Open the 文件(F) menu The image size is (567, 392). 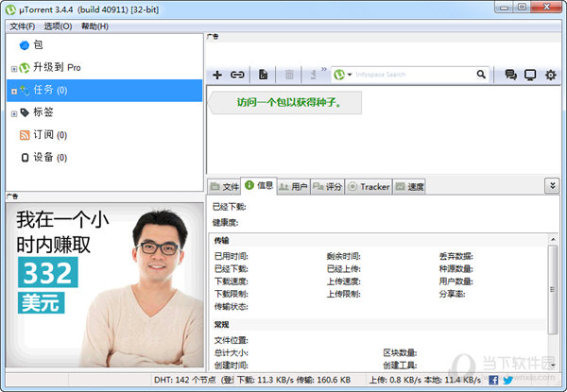[x=22, y=26]
